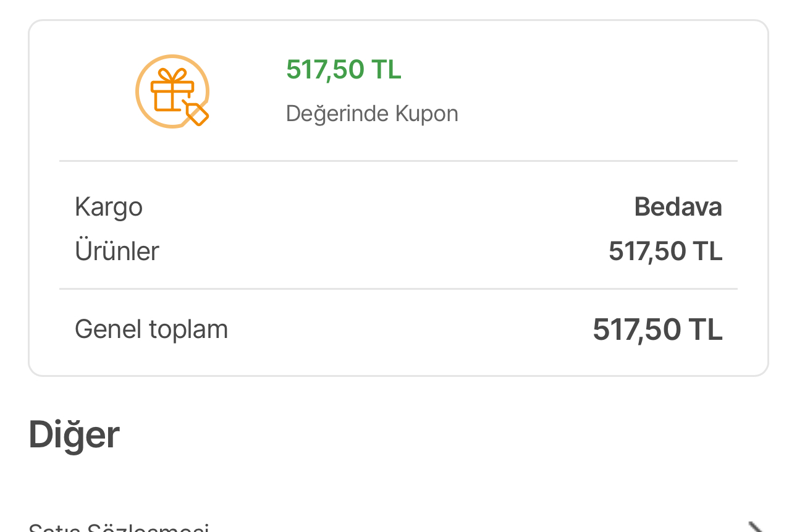
Task: Click the Kargo label
Action: pyautogui.click(x=109, y=207)
